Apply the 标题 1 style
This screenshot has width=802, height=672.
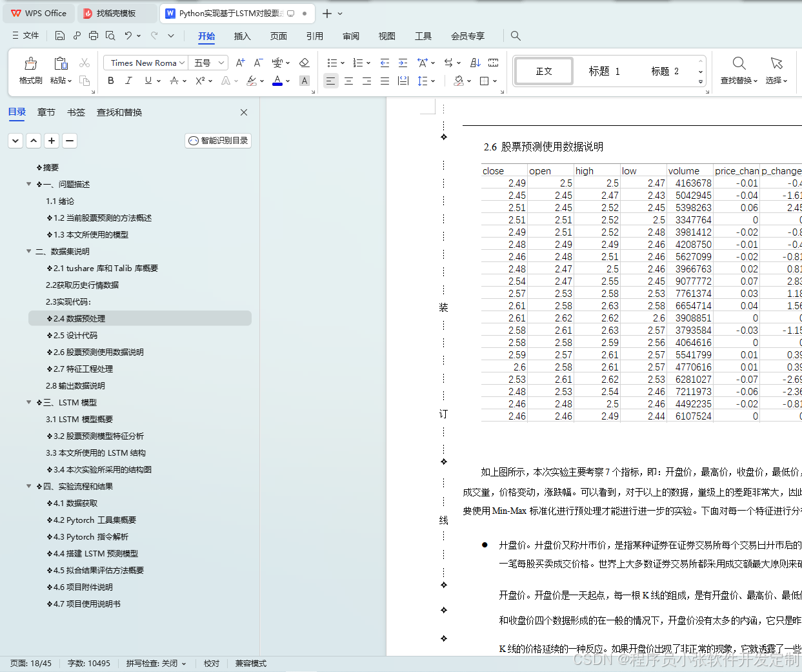point(604,71)
